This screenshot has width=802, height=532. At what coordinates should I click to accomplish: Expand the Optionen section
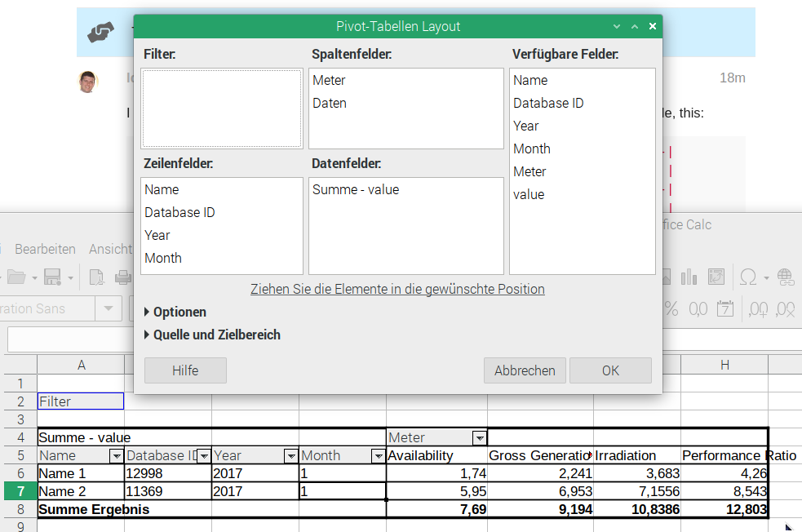tap(175, 312)
